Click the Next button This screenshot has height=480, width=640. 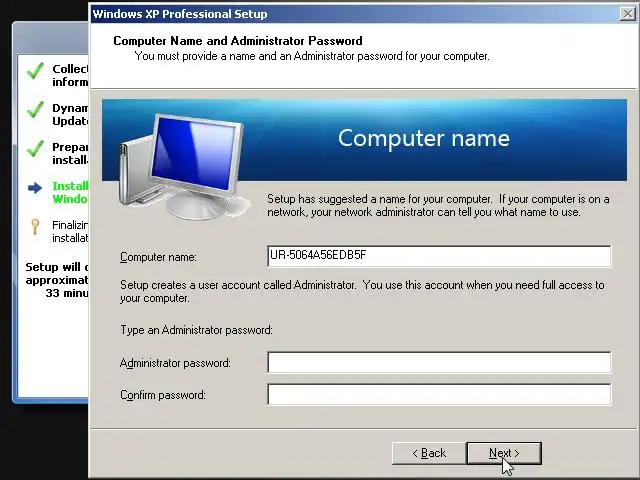click(x=504, y=453)
